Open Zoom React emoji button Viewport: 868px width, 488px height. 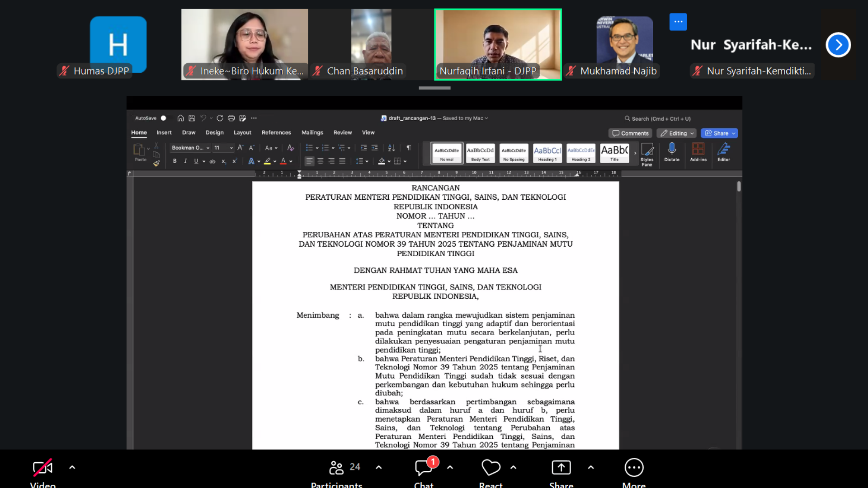coord(491,473)
